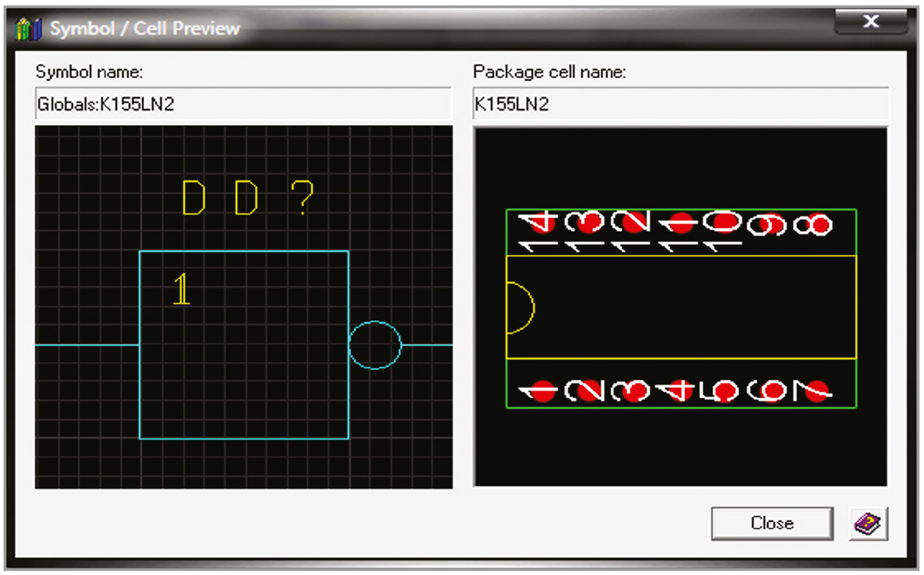The height and width of the screenshot is (575, 924).
Task: Select the Package cell name field
Action: click(x=680, y=104)
